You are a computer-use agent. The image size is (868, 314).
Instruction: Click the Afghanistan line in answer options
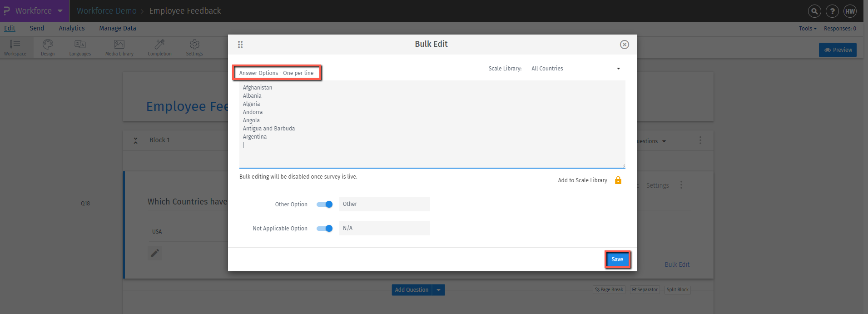258,88
